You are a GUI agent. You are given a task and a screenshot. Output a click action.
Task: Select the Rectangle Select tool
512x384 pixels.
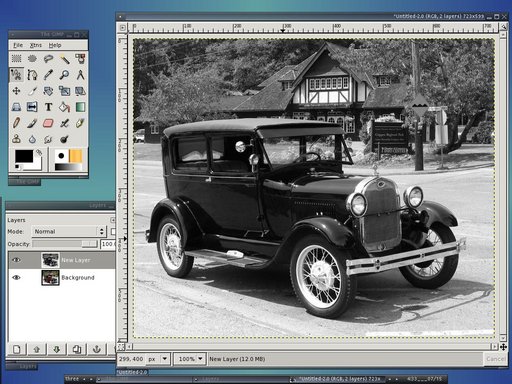[16, 59]
